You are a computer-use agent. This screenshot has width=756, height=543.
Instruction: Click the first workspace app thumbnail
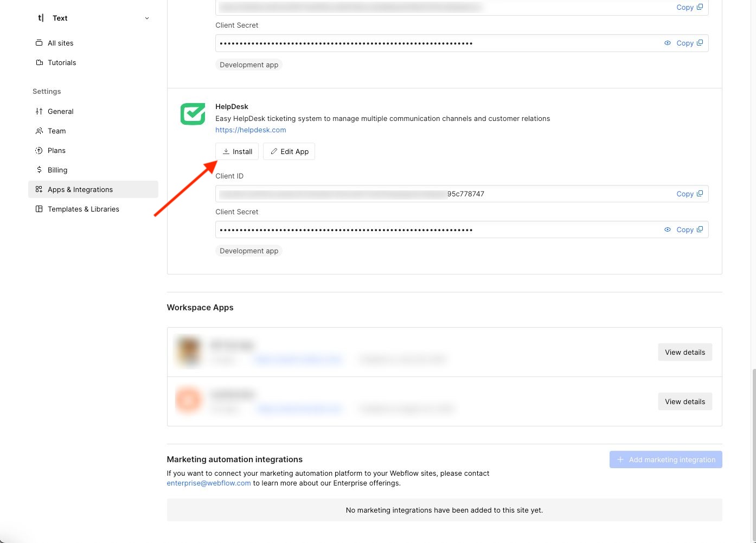188,352
